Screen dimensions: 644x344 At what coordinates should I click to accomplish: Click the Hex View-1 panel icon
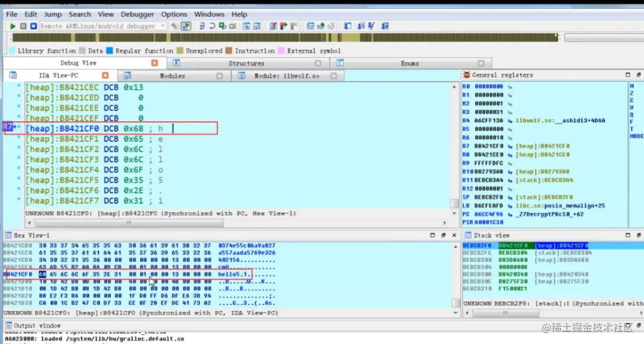point(8,235)
